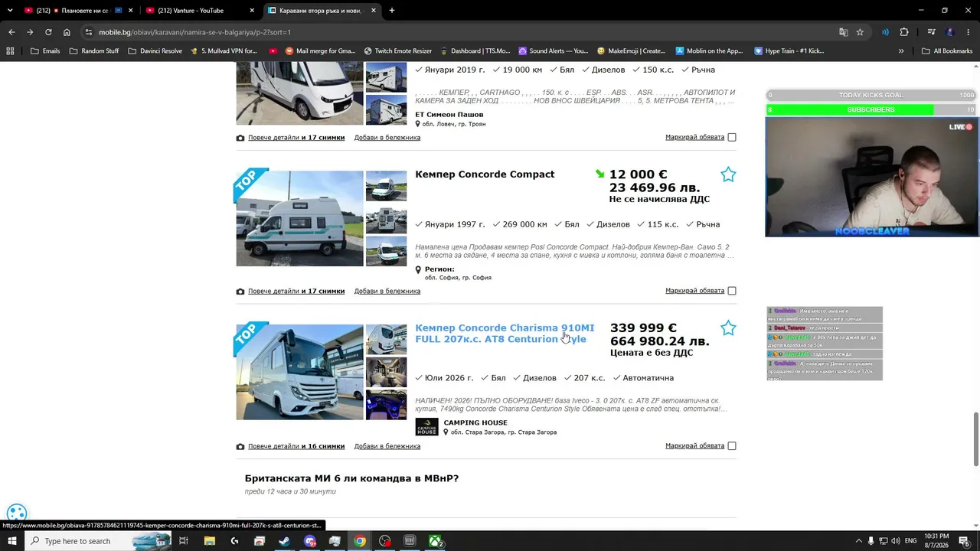
Task: Bookmark this page with the star icon
Action: coord(860,32)
